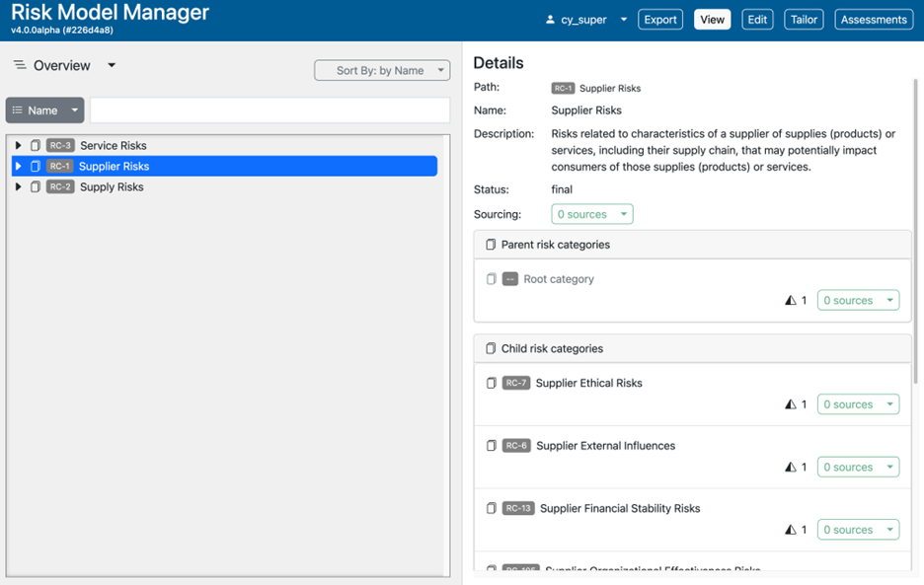Click the category icon beside Supply Risks
Screen dimensions: 924x585
(x=36, y=186)
